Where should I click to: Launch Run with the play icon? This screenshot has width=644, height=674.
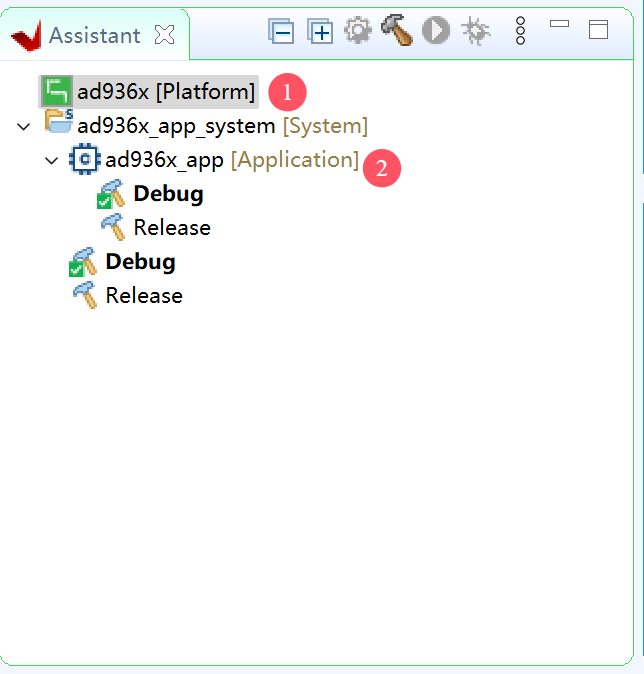435,31
